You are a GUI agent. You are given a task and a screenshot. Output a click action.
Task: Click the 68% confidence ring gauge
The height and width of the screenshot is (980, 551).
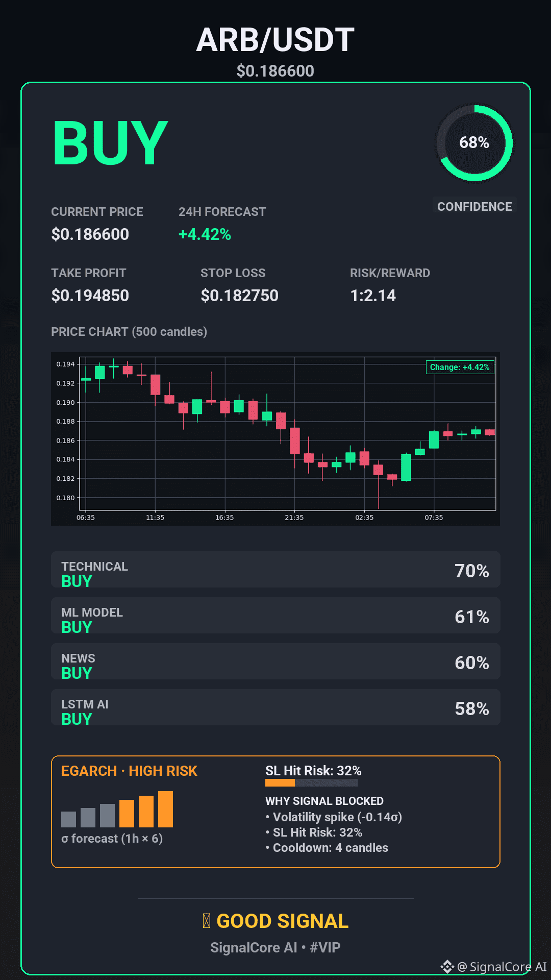pyautogui.click(x=474, y=143)
